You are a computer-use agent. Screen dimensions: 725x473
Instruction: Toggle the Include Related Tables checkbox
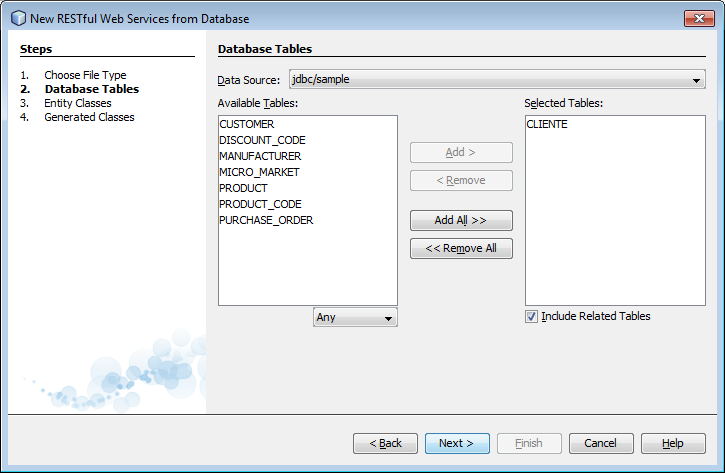(x=531, y=316)
